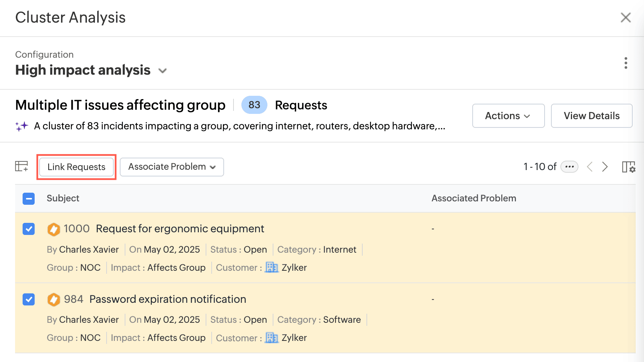Viewport: 644px width, 362px height.
Task: Open Password expiration notification request
Action: (x=168, y=299)
